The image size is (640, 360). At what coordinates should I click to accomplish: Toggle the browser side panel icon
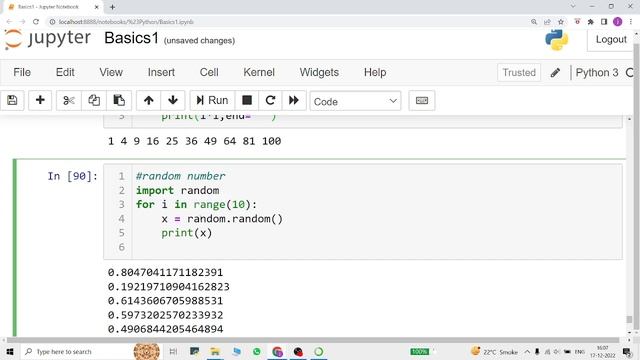click(x=604, y=22)
